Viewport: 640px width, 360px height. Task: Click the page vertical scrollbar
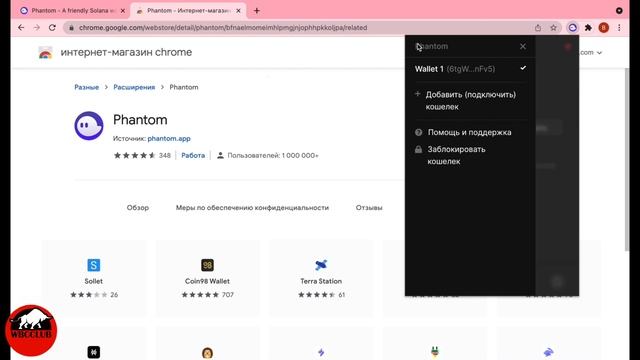click(627, 159)
